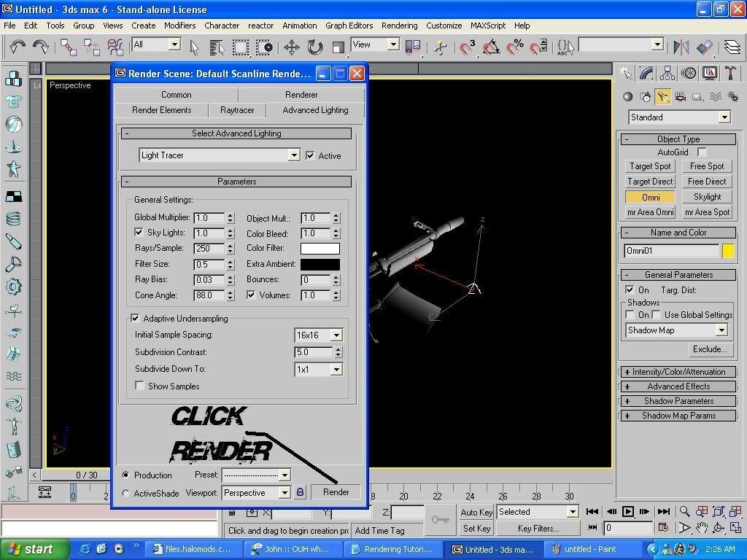Toggle the Percent Snap tool
This screenshot has height=560, width=747.
point(515,47)
